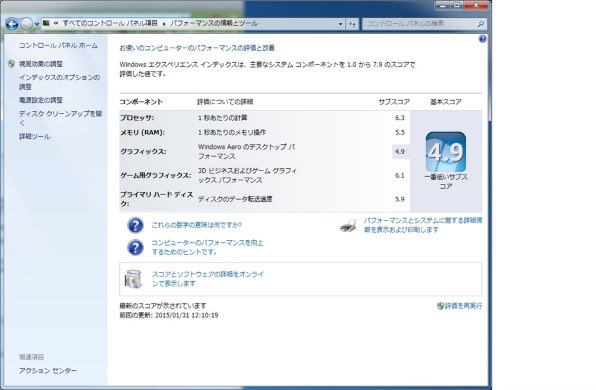Select すべてのコントロールパネル項目 breadcrumb

pyautogui.click(x=110, y=23)
